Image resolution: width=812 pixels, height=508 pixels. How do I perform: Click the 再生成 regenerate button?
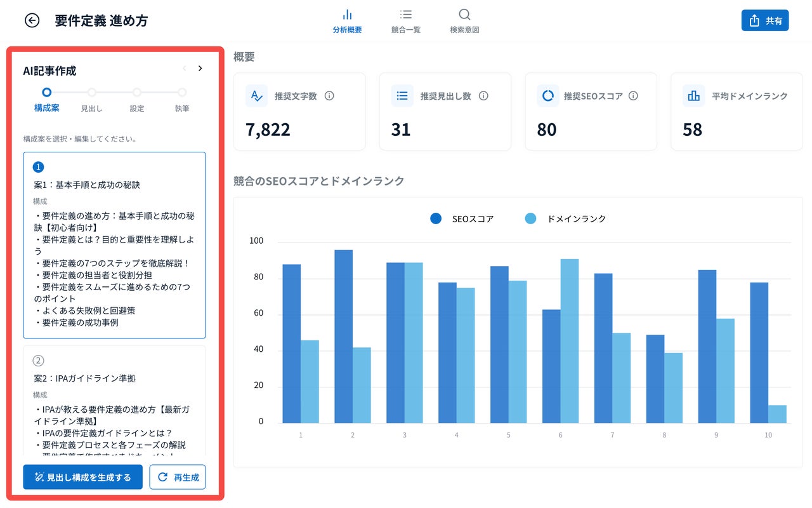point(178,478)
